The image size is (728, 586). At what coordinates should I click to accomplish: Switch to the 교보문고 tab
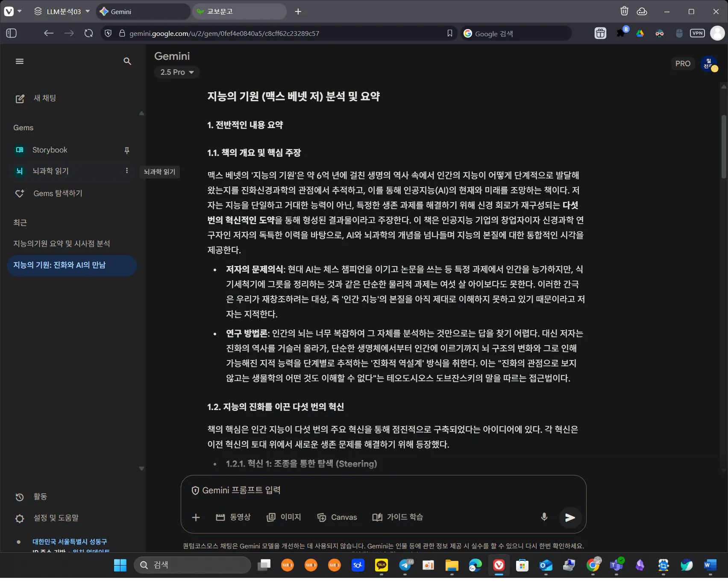(239, 12)
